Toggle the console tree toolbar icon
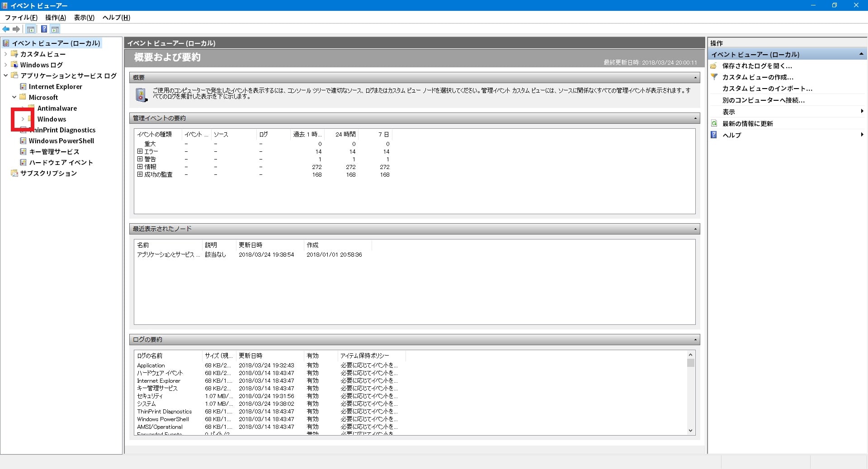This screenshot has height=469, width=868. coord(30,29)
